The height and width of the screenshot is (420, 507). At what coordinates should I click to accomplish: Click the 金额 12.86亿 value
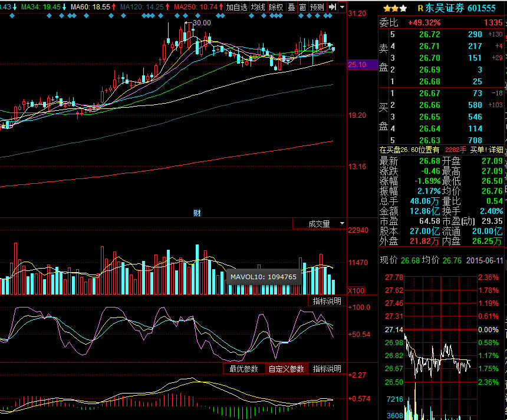(x=424, y=211)
